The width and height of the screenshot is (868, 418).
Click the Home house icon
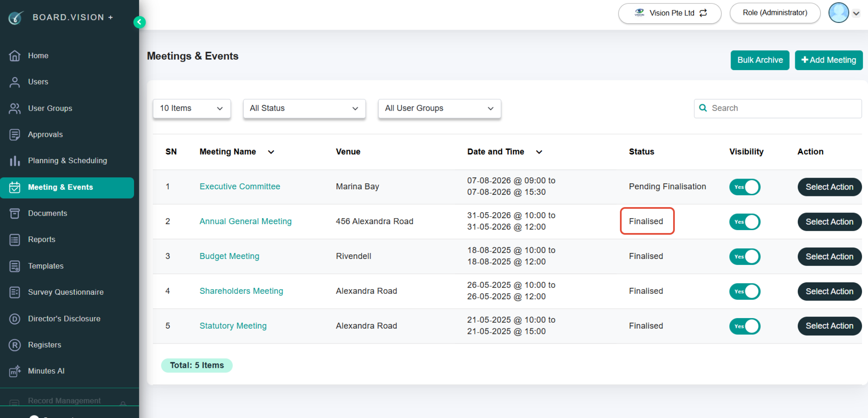pos(15,56)
